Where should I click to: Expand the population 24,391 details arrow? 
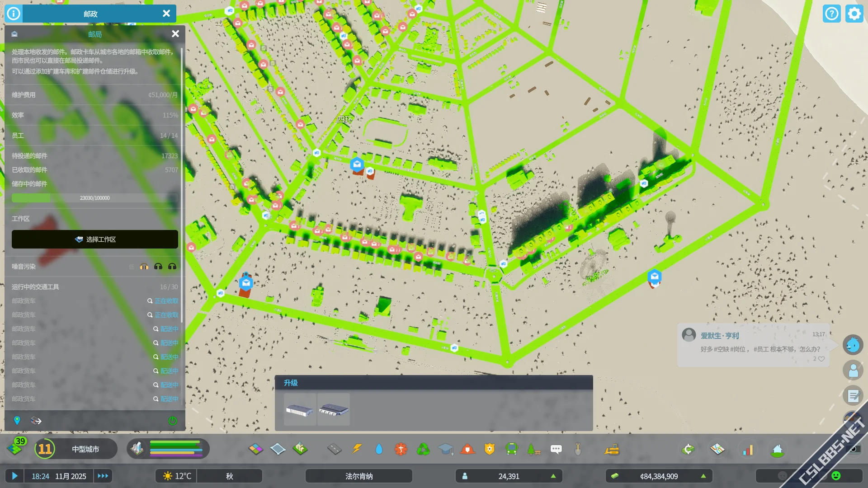coord(553,476)
